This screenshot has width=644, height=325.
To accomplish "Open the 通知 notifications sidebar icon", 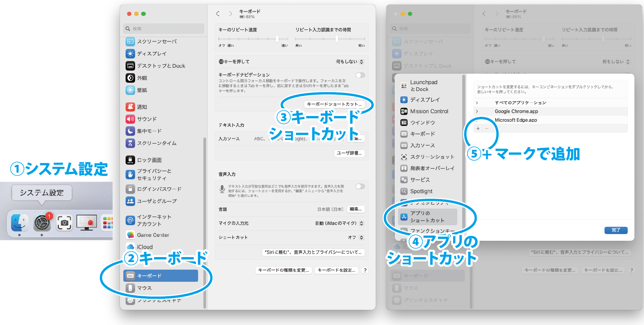I will 130,107.
